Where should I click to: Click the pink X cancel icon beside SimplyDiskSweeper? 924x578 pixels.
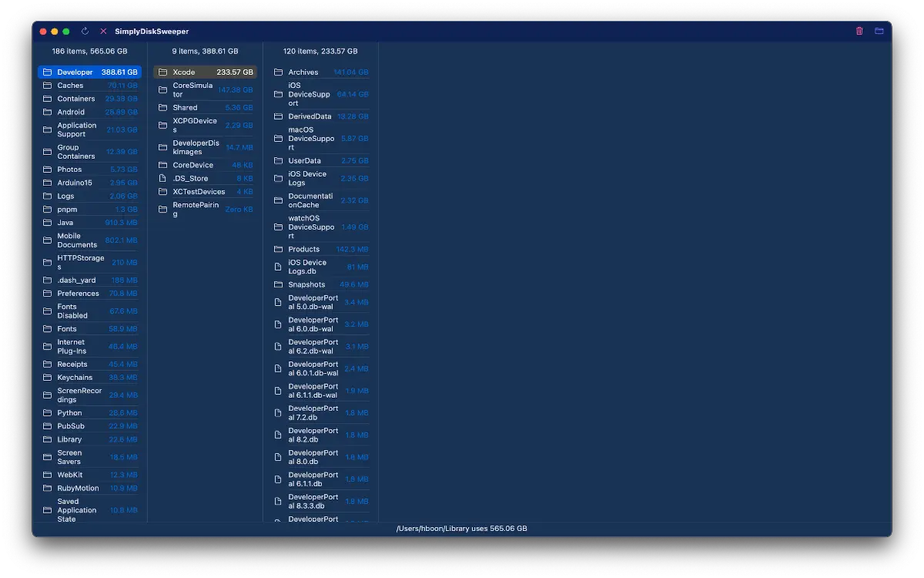pos(103,32)
